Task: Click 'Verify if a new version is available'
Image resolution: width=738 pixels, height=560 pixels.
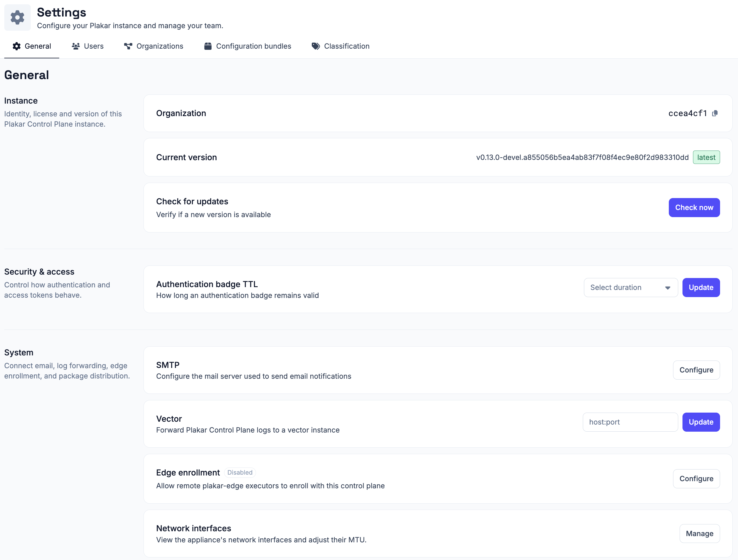Action: (x=214, y=215)
